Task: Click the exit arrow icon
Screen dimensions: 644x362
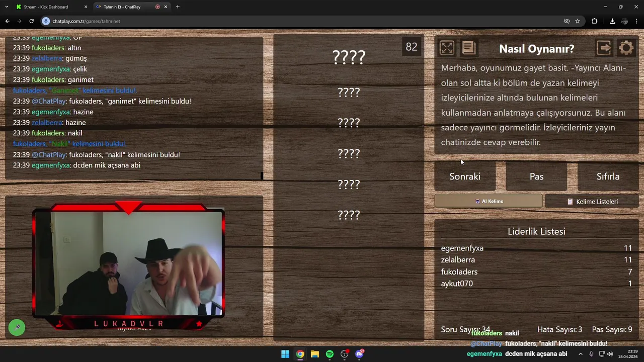Action: point(604,48)
